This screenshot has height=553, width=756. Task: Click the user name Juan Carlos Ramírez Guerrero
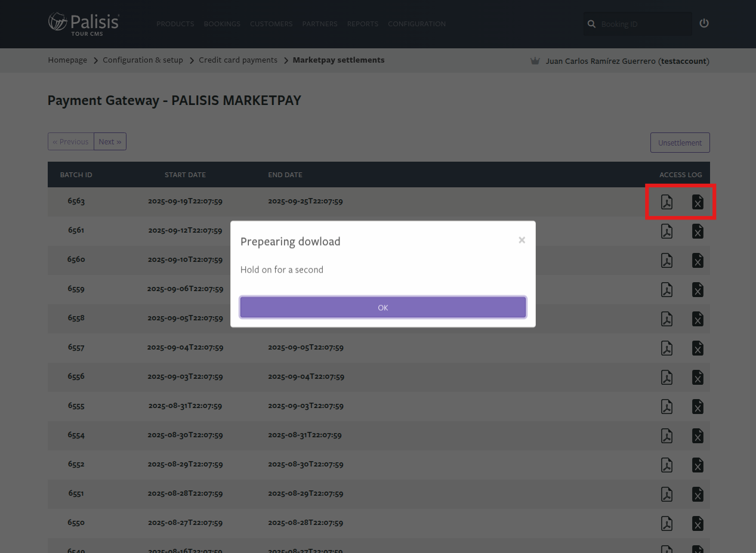point(600,61)
